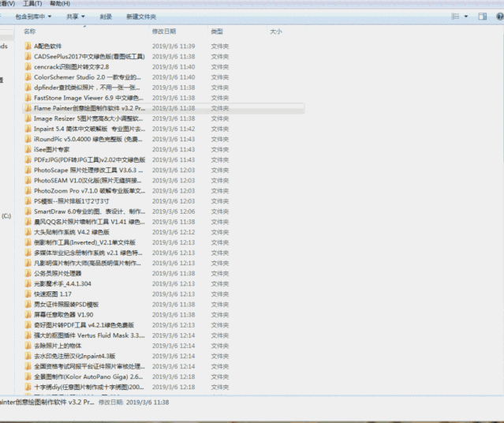
Task: Open the 包含到库中 dropdown
Action: pos(33,17)
